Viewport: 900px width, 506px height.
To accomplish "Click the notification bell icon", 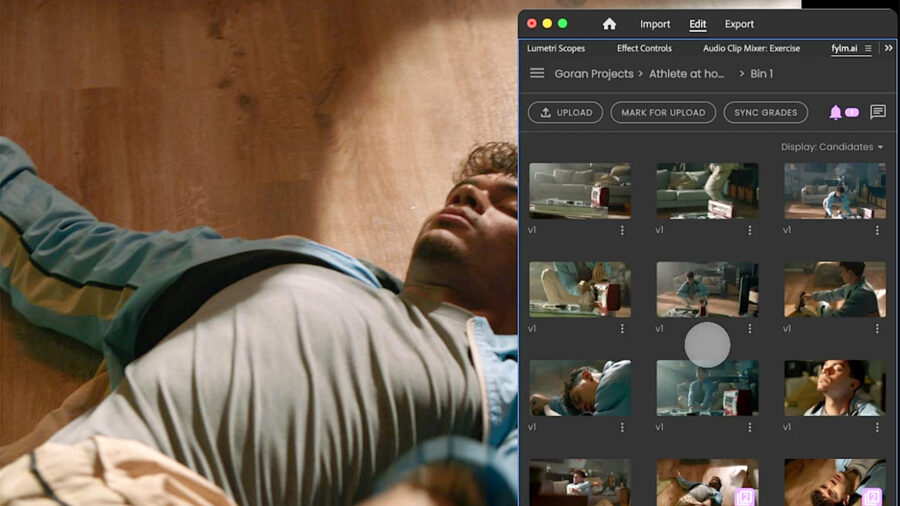I will [x=835, y=113].
